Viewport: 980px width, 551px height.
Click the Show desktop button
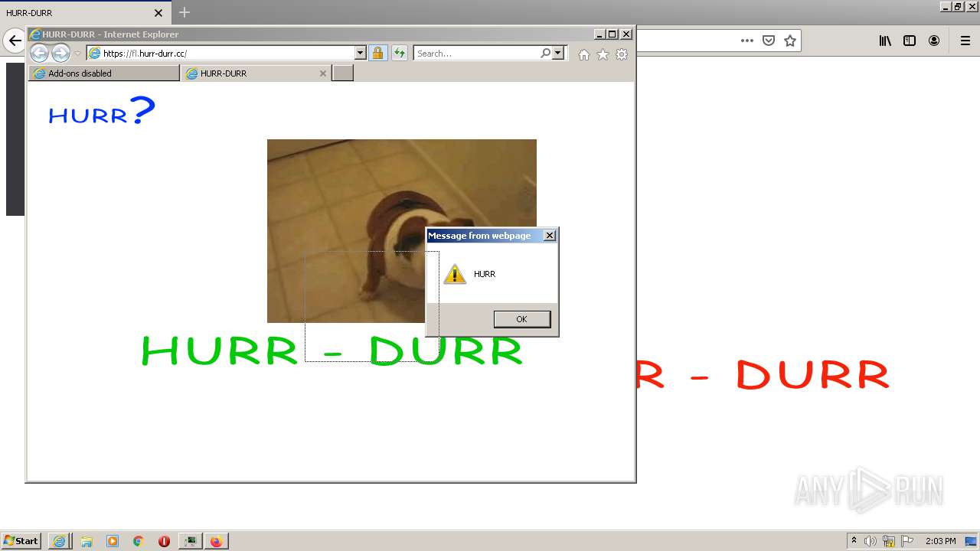(x=972, y=541)
